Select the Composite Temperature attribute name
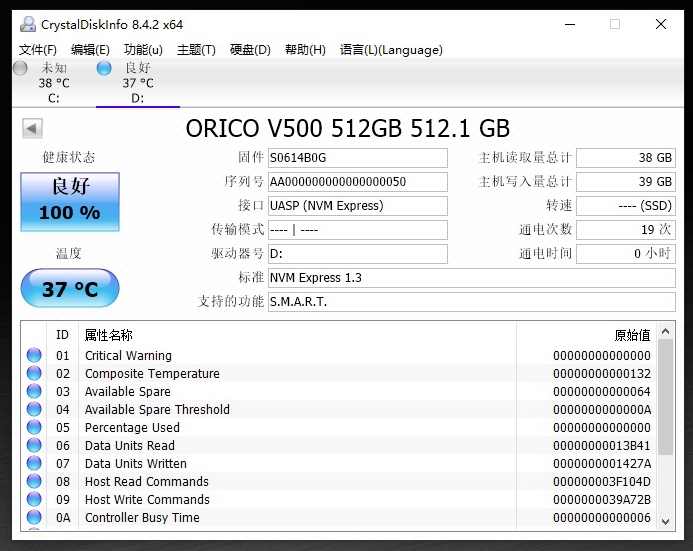The width and height of the screenshot is (693, 551). click(152, 373)
